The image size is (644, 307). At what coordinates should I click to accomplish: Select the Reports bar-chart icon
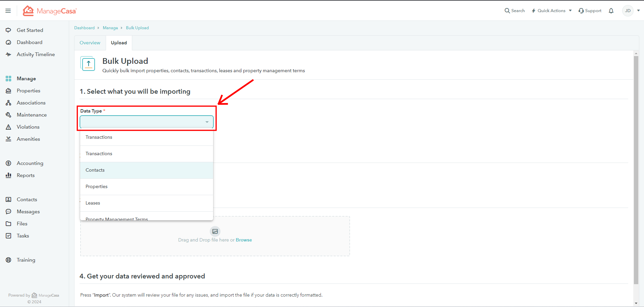8,175
